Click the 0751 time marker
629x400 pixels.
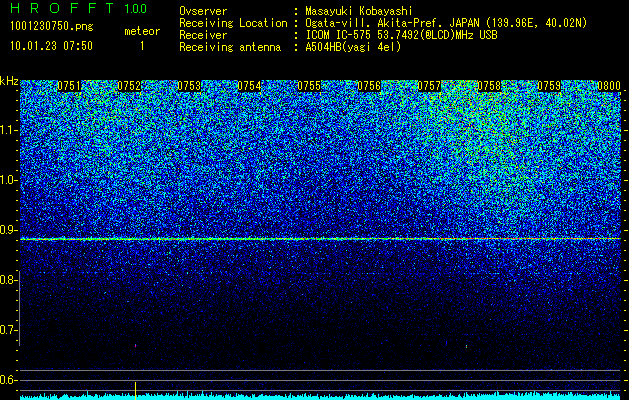[69, 86]
